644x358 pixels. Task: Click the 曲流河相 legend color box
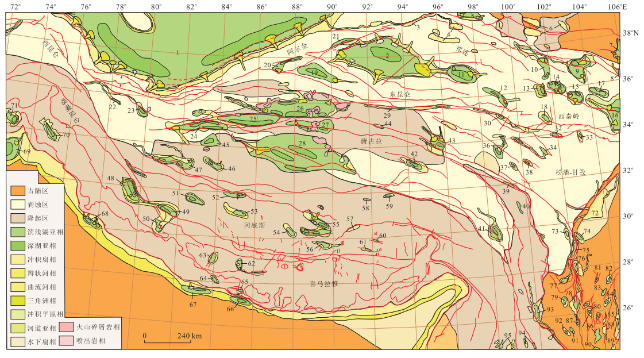[x=18, y=287]
